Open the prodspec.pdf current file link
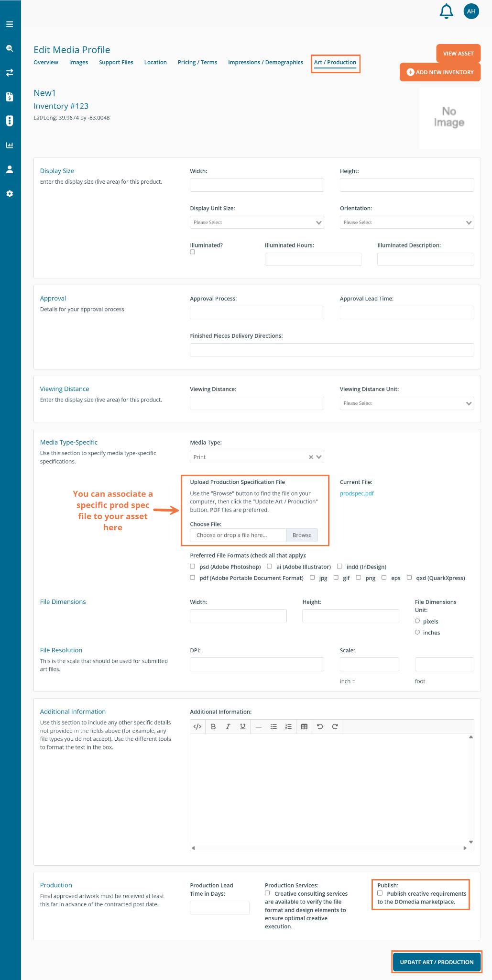The height and width of the screenshot is (980, 492). (x=357, y=493)
